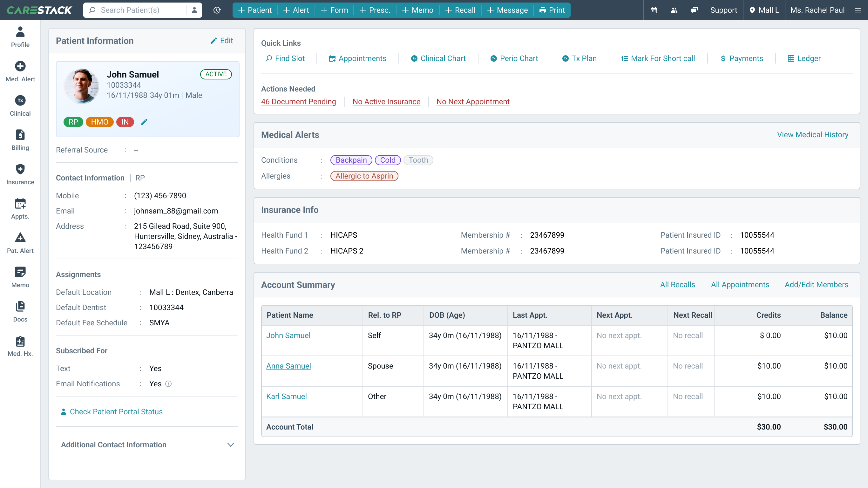Open Med. Hx. sidebar section
The image size is (868, 488).
[20, 346]
